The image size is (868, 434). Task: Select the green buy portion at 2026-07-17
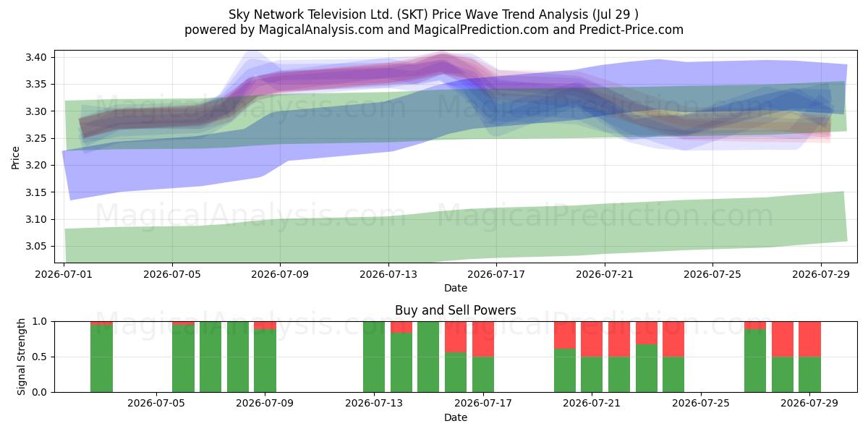[x=483, y=375]
